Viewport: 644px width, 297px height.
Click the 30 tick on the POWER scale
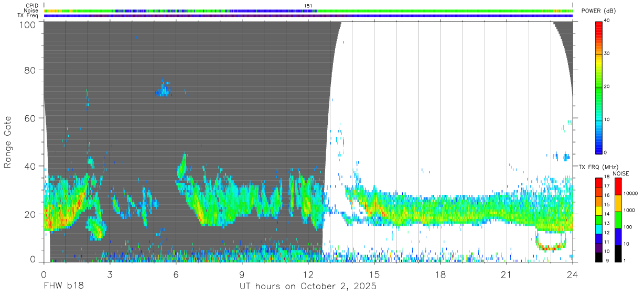pyautogui.click(x=607, y=54)
